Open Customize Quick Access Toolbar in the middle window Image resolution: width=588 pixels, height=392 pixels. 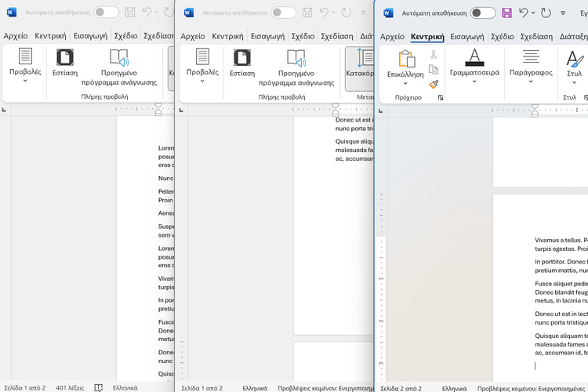point(363,13)
